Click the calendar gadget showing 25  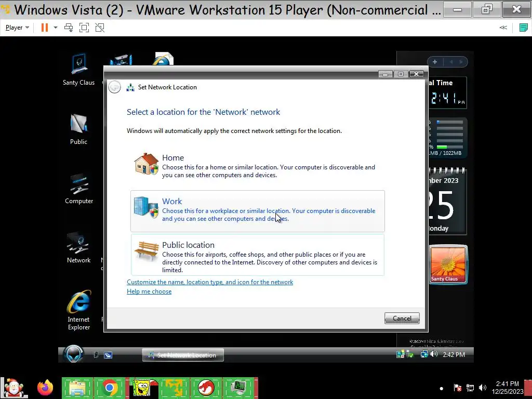(x=447, y=202)
